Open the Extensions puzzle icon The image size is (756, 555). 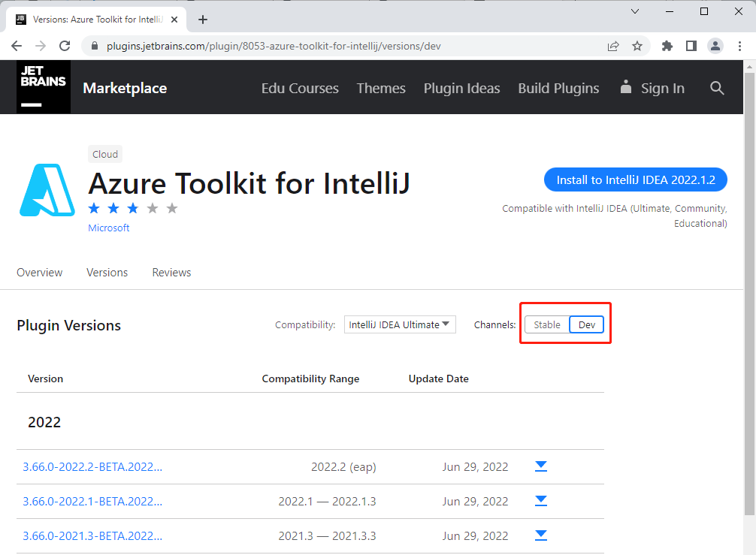click(667, 46)
